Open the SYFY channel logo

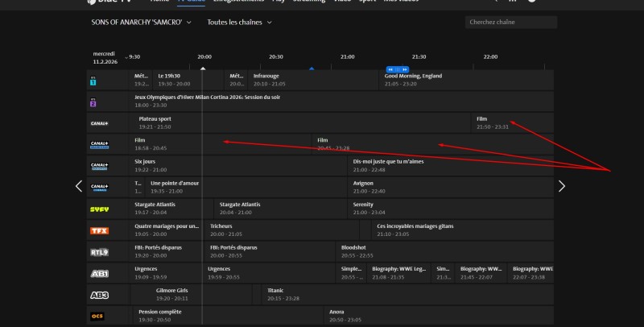(x=99, y=209)
